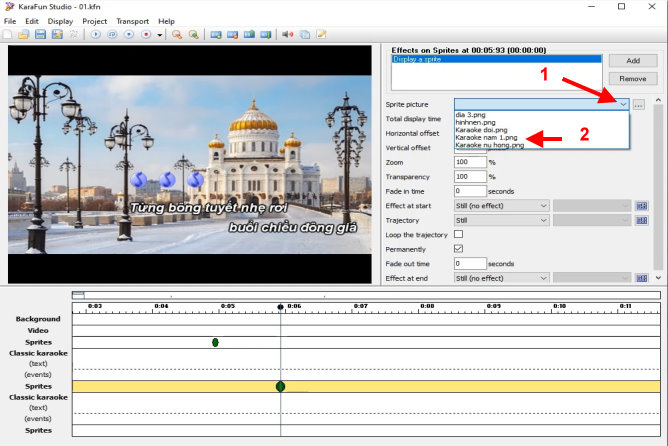Click the Add effect button

(632, 61)
